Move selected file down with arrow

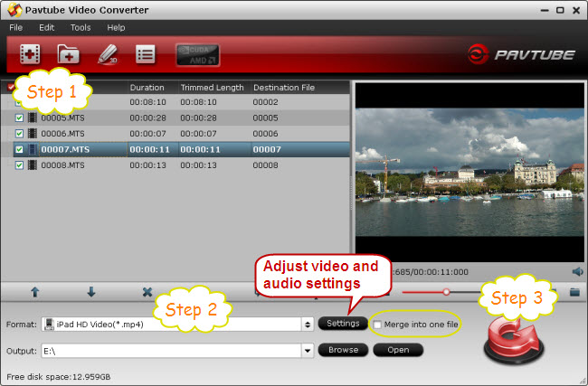(91, 292)
